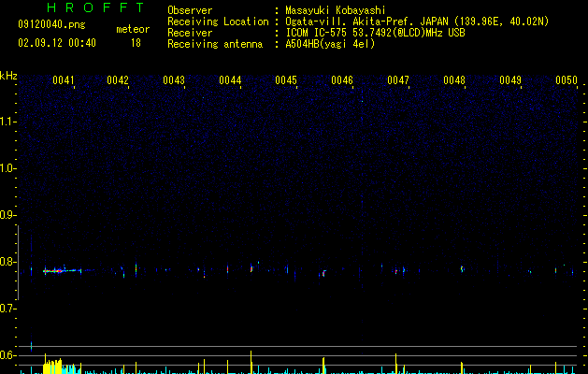Click the 1.1 kHz axis label
The height and width of the screenshot is (374, 588).
[x=7, y=122]
